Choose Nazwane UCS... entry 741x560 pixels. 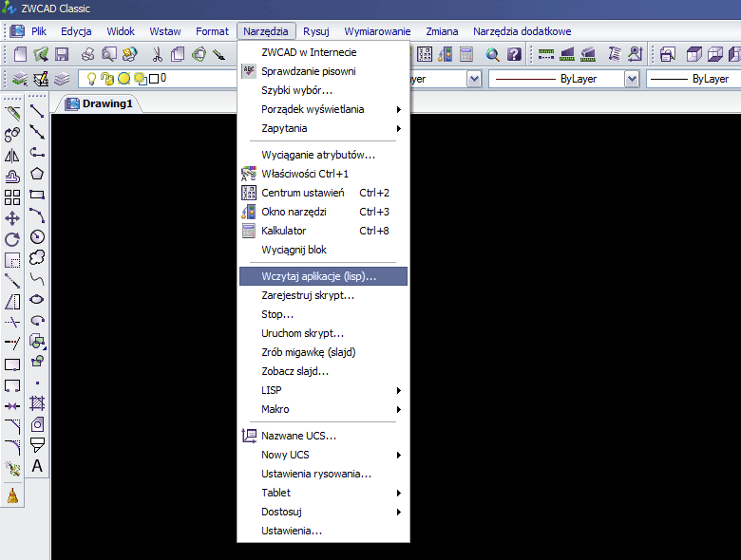[x=323, y=436]
